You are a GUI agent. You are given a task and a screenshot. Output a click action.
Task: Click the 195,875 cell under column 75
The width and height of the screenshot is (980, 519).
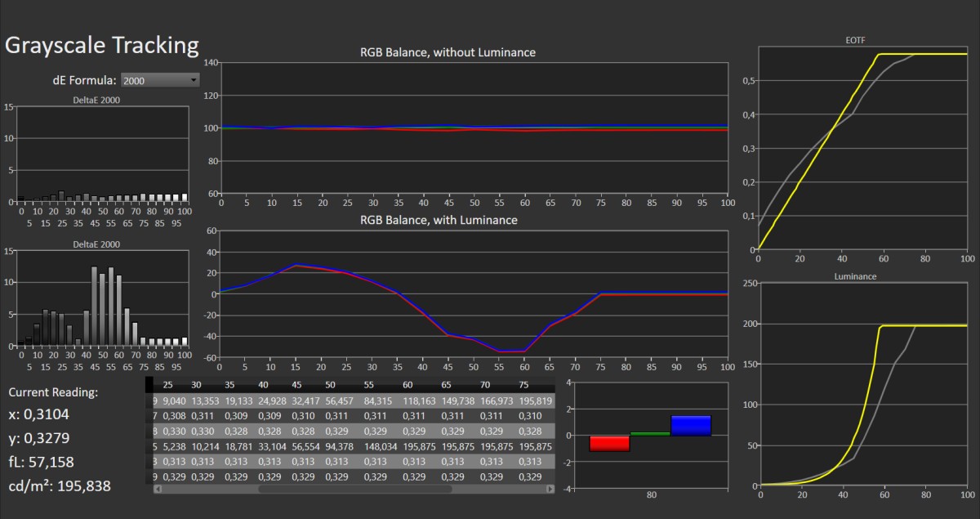(535, 446)
